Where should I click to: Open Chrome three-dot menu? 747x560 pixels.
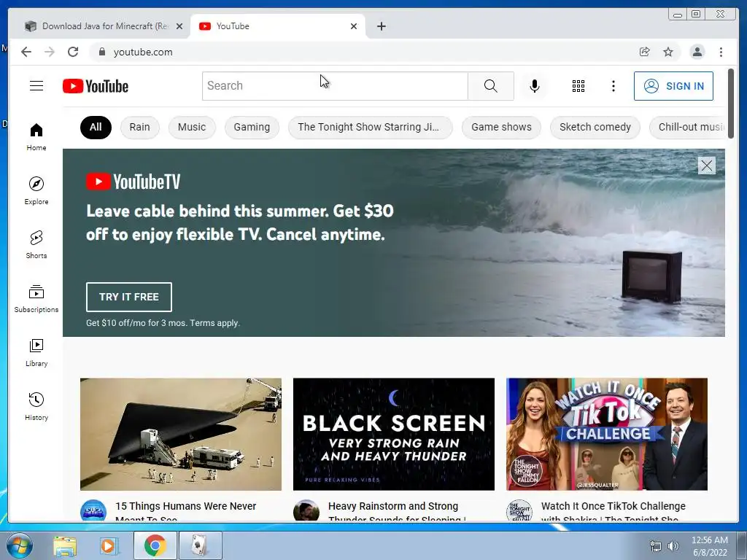pos(721,52)
